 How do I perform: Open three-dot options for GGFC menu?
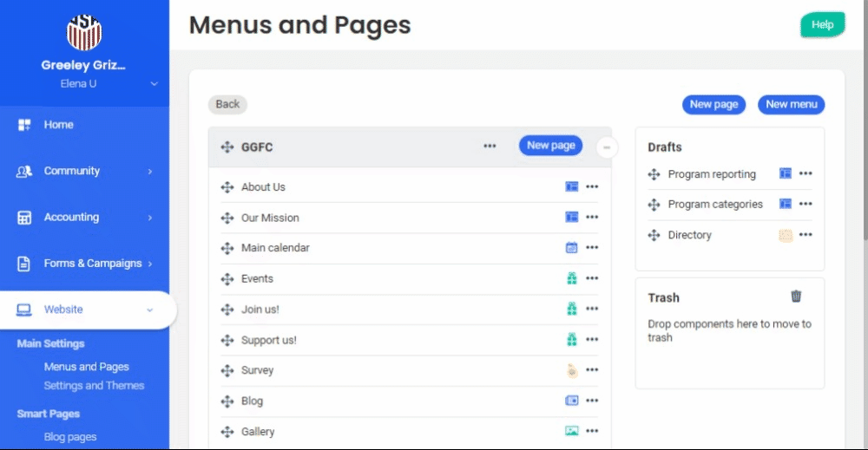(x=490, y=147)
